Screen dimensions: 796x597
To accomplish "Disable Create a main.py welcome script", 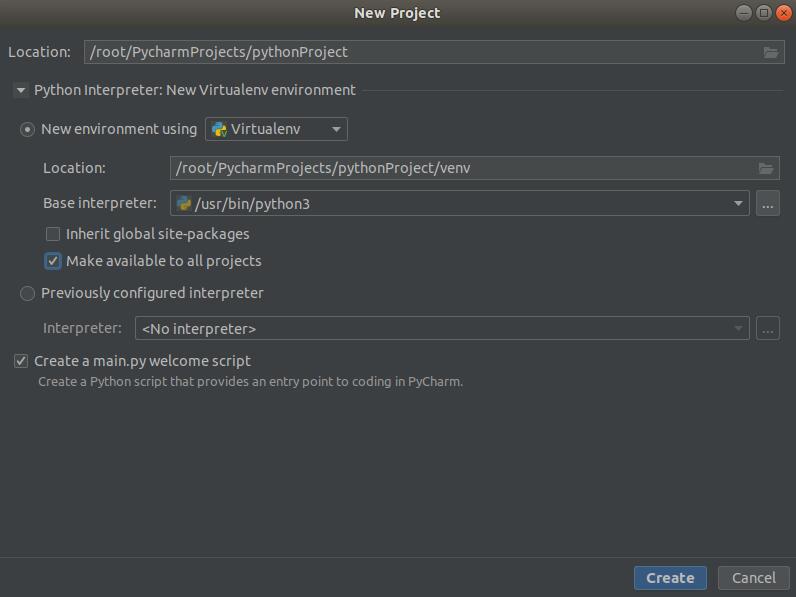I will click(21, 361).
